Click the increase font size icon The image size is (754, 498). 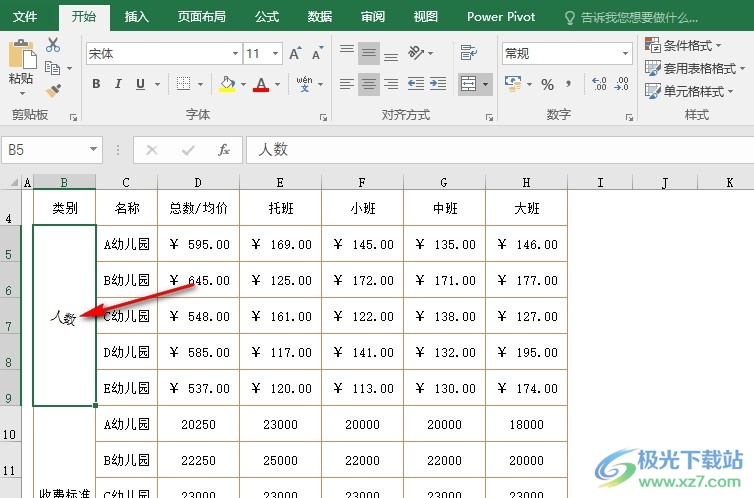(295, 54)
